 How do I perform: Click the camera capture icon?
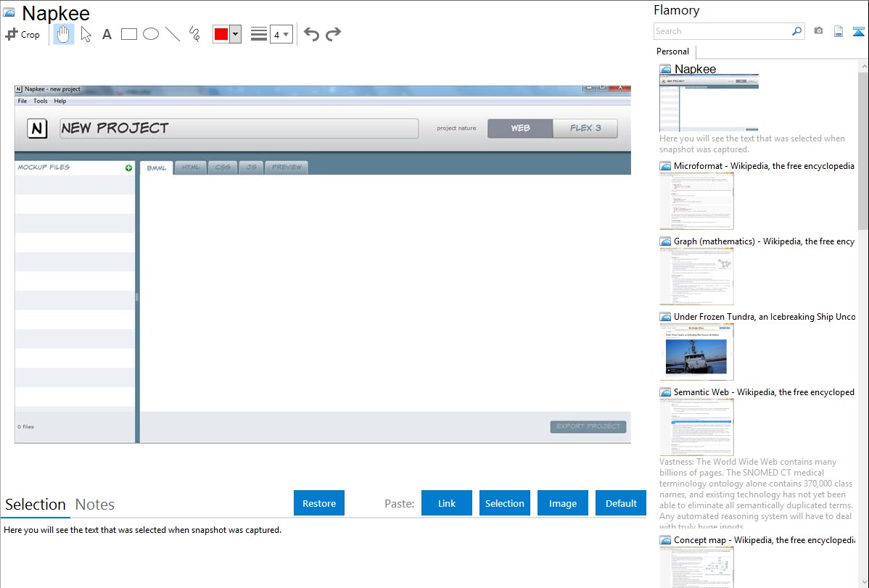[x=818, y=31]
